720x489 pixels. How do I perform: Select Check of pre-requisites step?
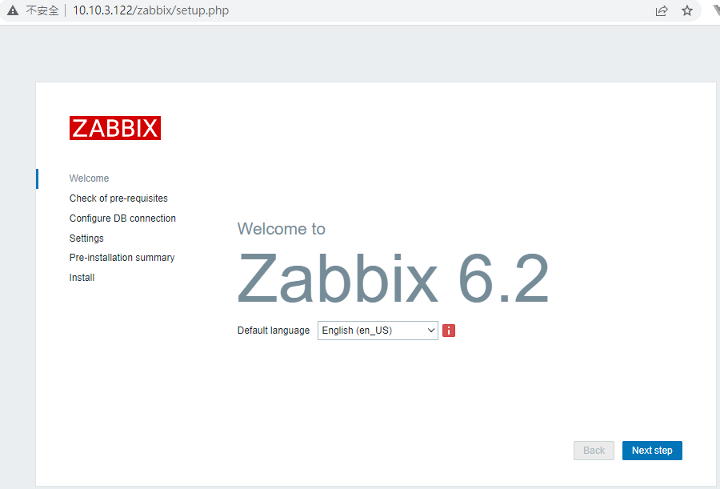coord(118,198)
